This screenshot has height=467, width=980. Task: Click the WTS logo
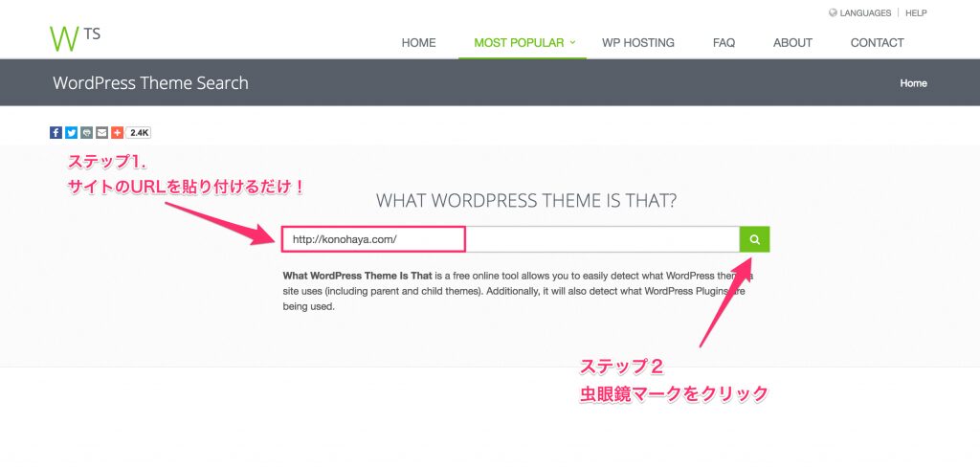coord(75,37)
